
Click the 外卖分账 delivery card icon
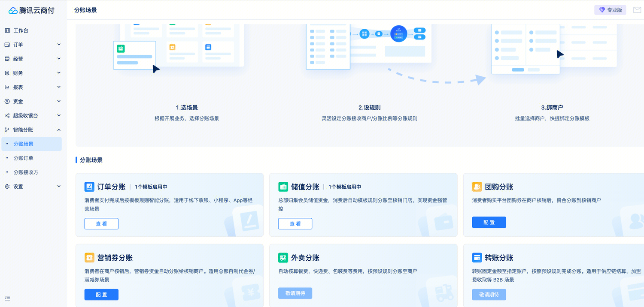(x=283, y=257)
